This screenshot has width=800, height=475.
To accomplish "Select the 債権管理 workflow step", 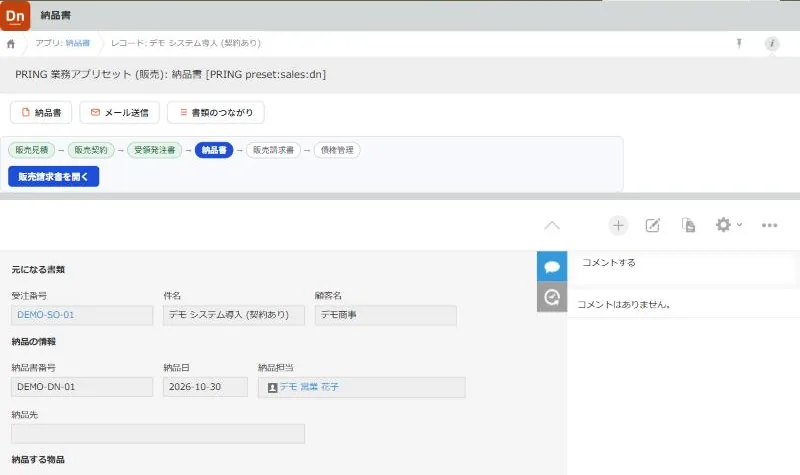I will click(x=337, y=150).
